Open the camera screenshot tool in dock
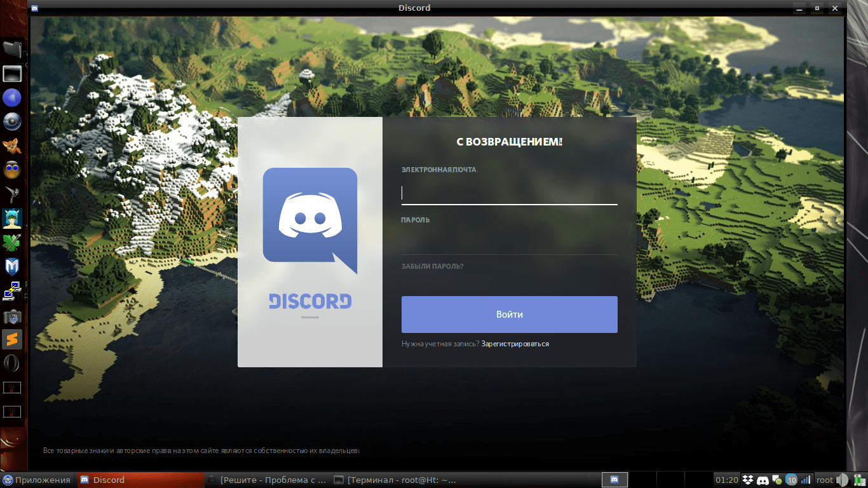The image size is (868, 488). click(x=12, y=316)
